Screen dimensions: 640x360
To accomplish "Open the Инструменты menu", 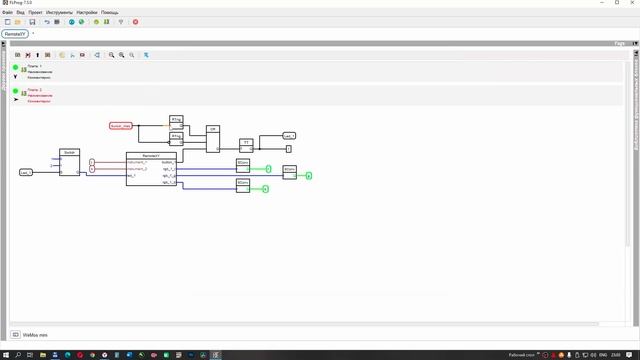I will [x=59, y=12].
